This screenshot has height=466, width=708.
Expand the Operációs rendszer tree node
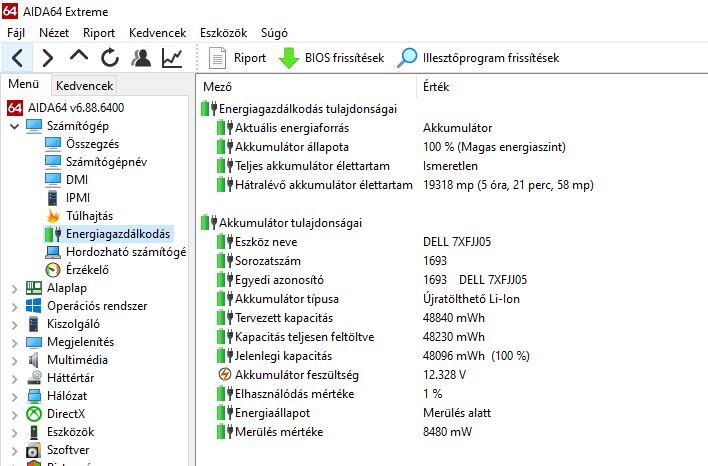click(x=14, y=307)
